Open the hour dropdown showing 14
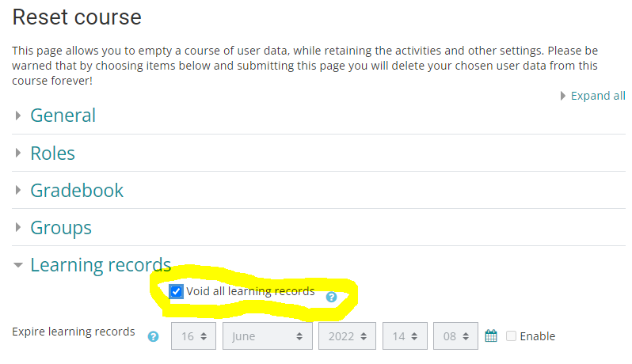Image resolution: width=632 pixels, height=364 pixels. point(405,336)
